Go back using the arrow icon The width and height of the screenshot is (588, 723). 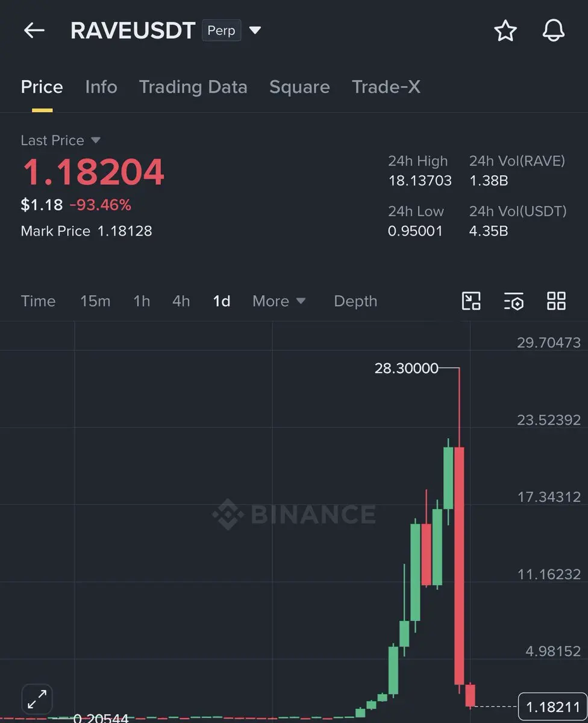(34, 30)
